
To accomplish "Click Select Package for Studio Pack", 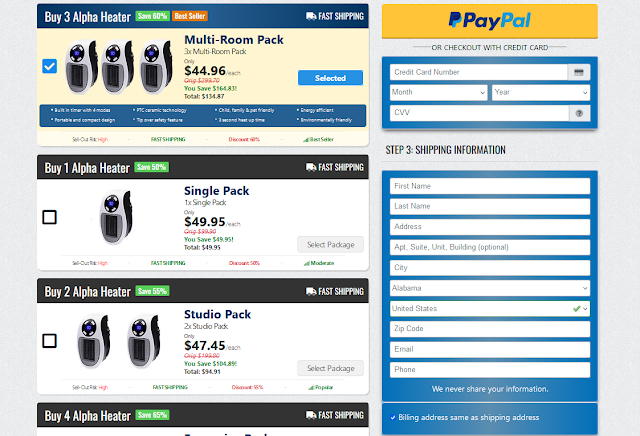I will click(x=330, y=368).
